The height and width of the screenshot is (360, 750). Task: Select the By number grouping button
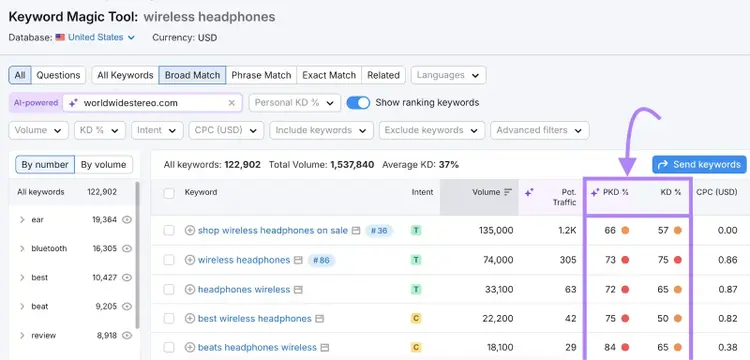point(45,164)
